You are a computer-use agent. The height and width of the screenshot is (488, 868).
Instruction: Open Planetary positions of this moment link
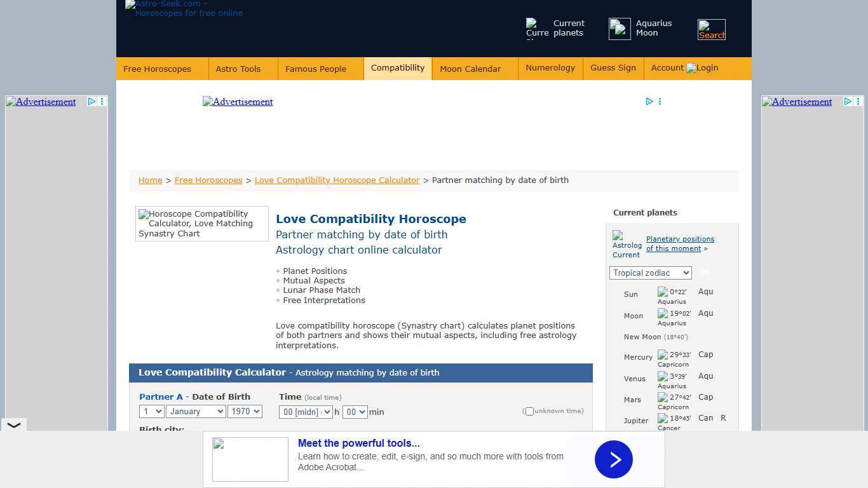pyautogui.click(x=680, y=243)
